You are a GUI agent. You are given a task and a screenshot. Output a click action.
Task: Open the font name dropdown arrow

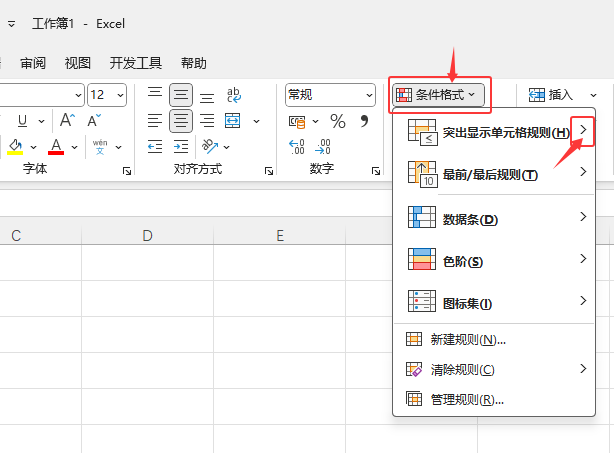tap(78, 95)
